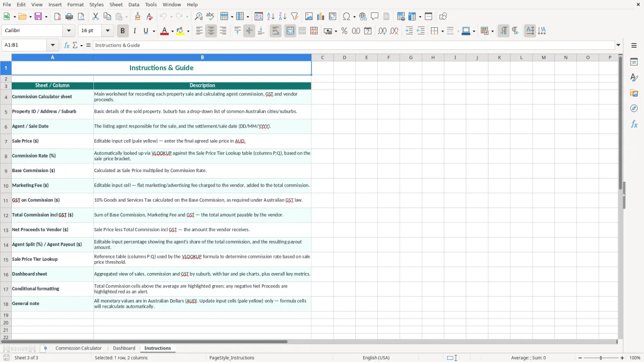The width and height of the screenshot is (644, 362).
Task: Toggle Bold formatting button
Action: (x=122, y=31)
